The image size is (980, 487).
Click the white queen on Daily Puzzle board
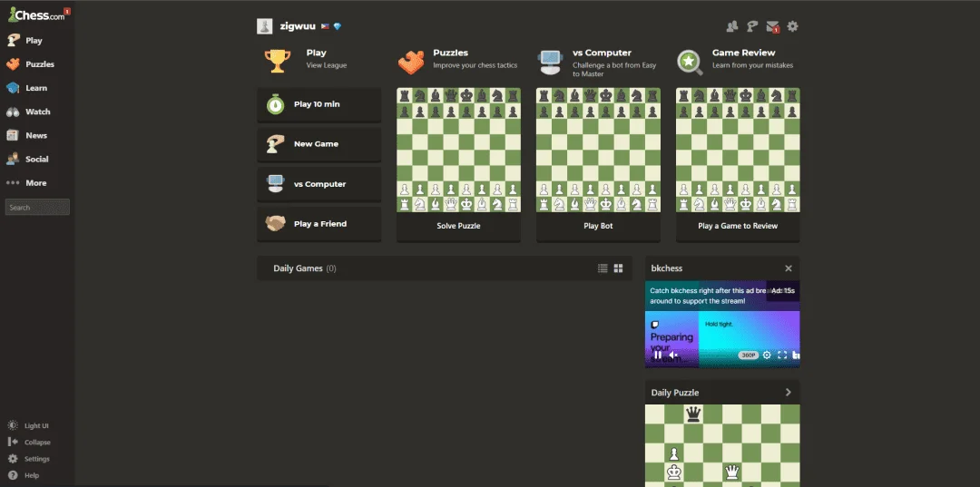732,472
